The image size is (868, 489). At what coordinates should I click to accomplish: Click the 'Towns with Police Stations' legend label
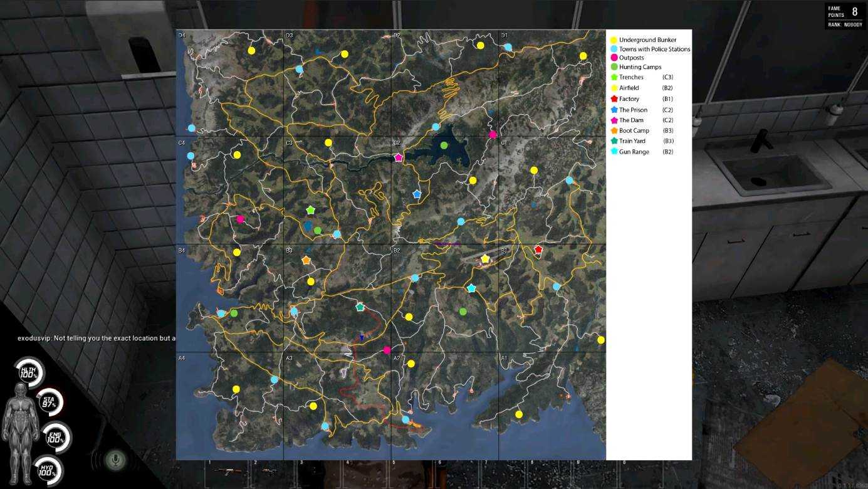point(655,49)
